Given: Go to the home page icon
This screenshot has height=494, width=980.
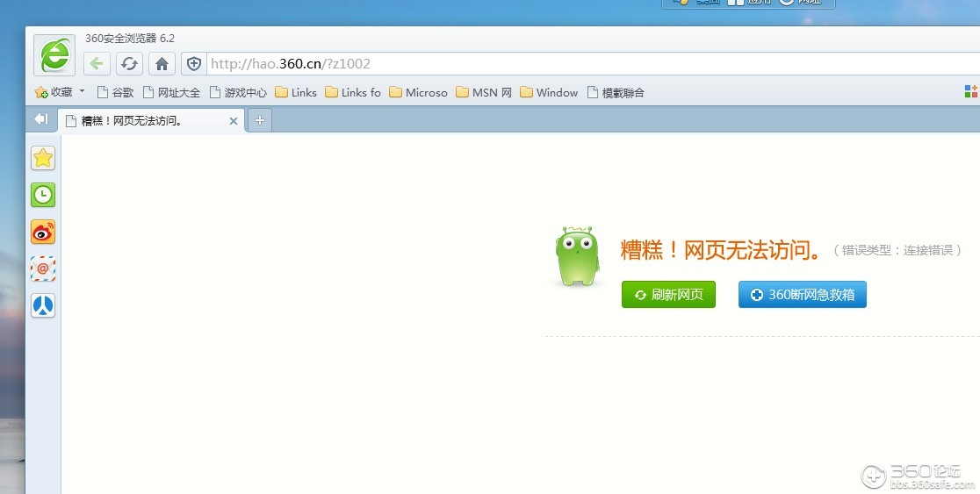Looking at the screenshot, I should 161,63.
